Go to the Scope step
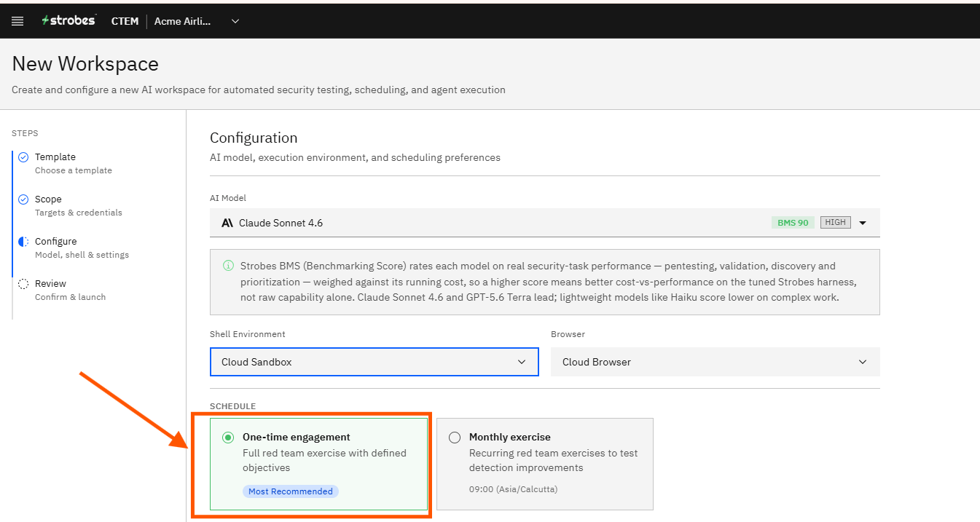 click(48, 199)
